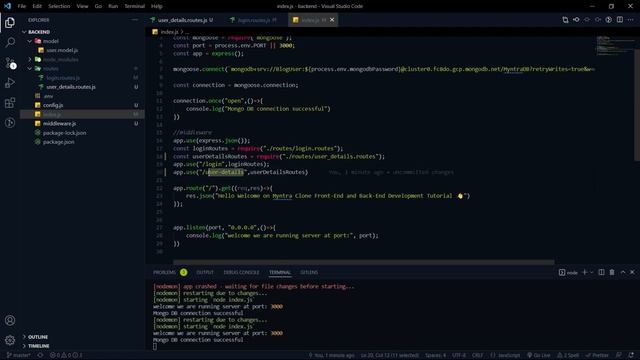640x360 pixels.
Task: Switch to the GITLENS panel tab
Action: pyautogui.click(x=309, y=272)
